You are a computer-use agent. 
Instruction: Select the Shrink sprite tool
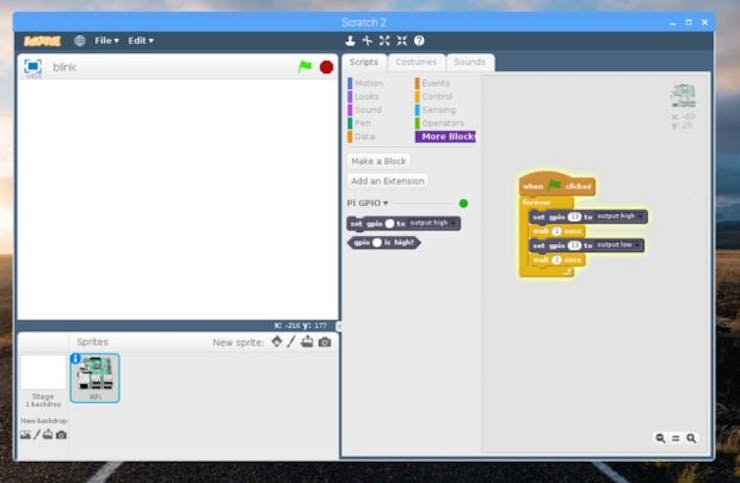(x=402, y=41)
